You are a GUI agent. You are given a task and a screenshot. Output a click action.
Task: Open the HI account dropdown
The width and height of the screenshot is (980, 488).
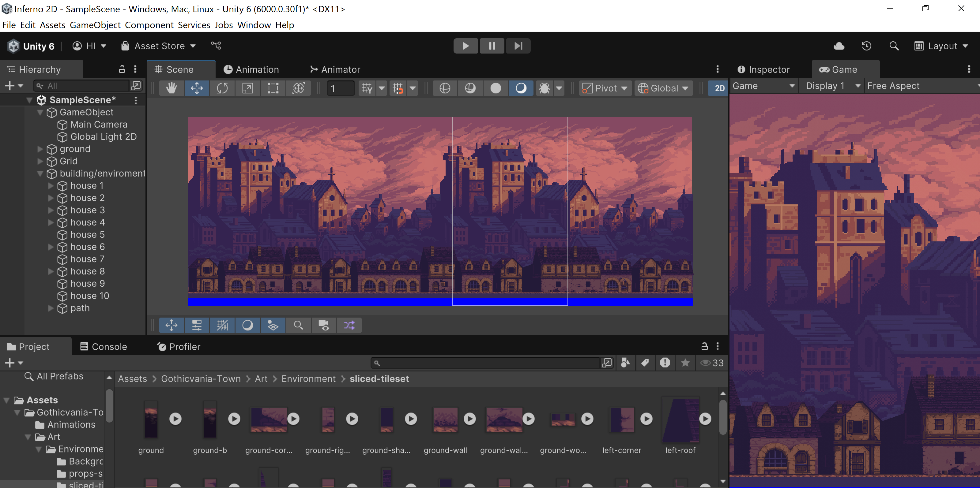(89, 46)
